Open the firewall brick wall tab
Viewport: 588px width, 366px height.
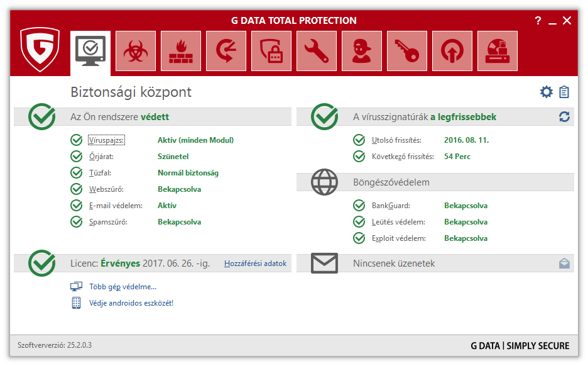click(181, 51)
